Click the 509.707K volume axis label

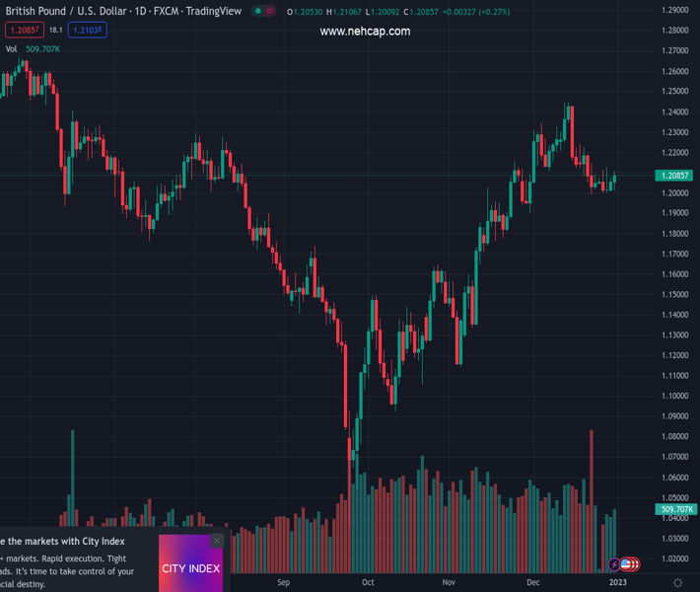pos(677,509)
